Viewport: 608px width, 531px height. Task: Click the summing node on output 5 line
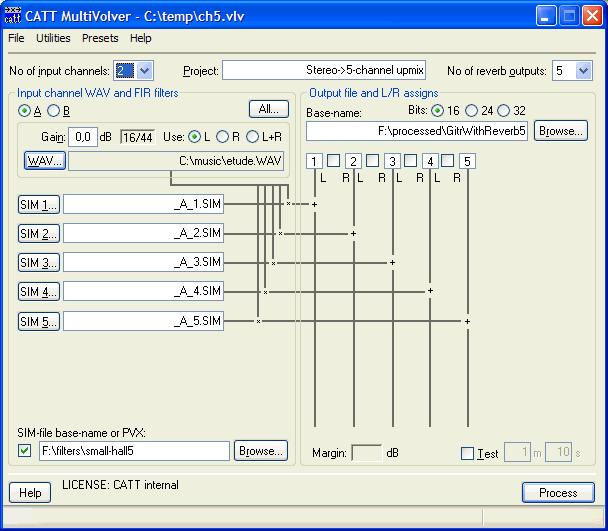point(467,321)
